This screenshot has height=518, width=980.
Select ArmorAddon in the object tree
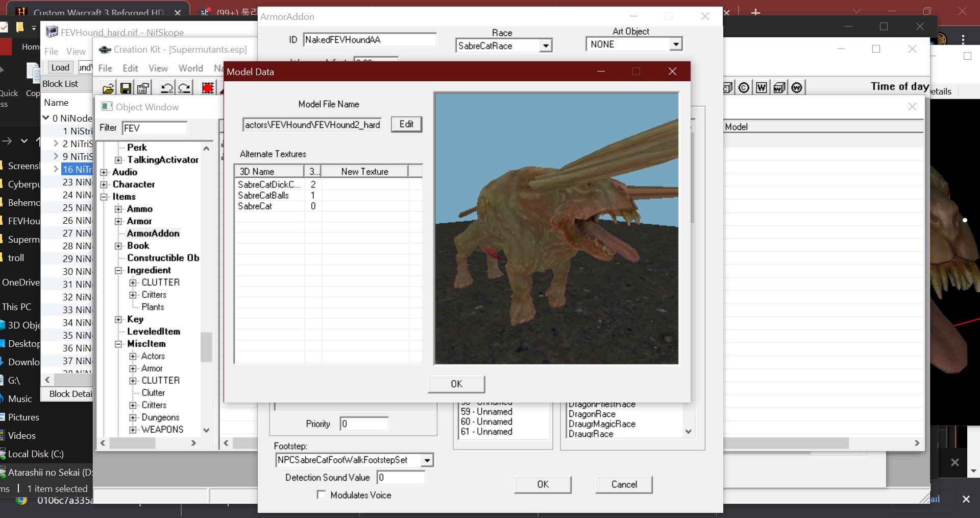pos(153,233)
